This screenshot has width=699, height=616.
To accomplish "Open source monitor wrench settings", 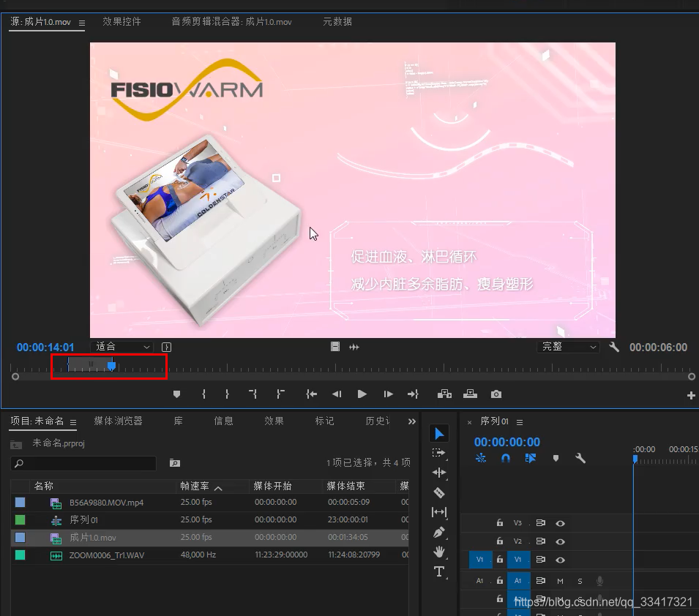I will coord(614,347).
